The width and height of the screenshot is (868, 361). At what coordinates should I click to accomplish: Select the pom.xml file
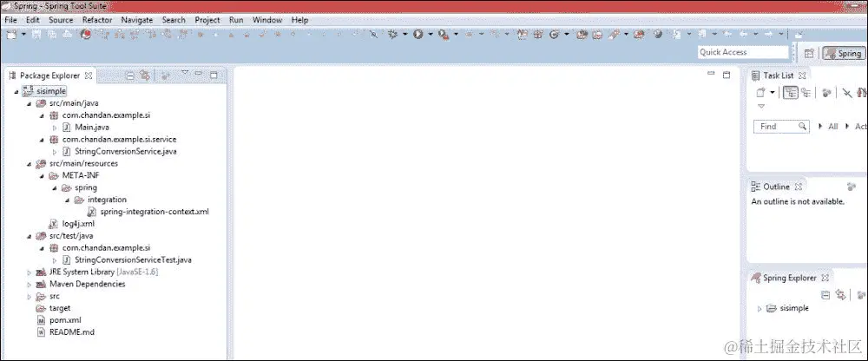[x=59, y=320]
